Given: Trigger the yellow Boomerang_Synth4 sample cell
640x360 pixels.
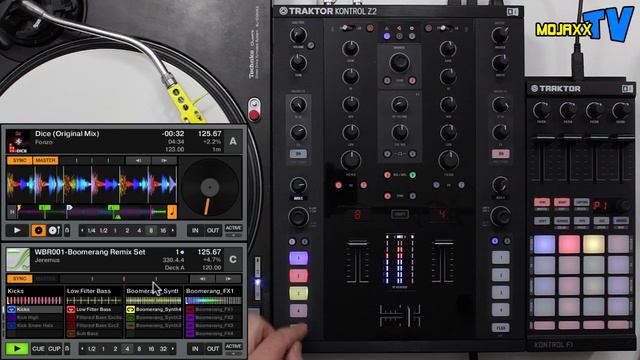Looking at the screenshot, I should coord(153,309).
